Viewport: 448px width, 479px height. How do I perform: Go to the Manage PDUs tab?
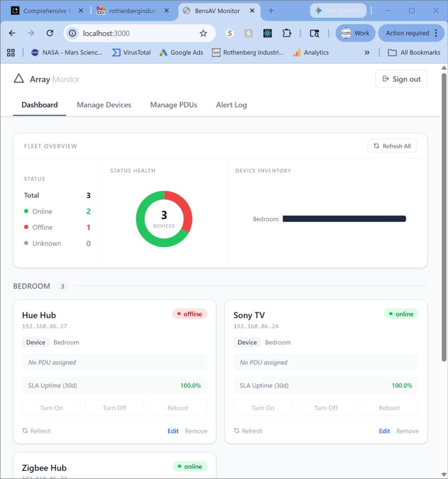[x=173, y=105]
